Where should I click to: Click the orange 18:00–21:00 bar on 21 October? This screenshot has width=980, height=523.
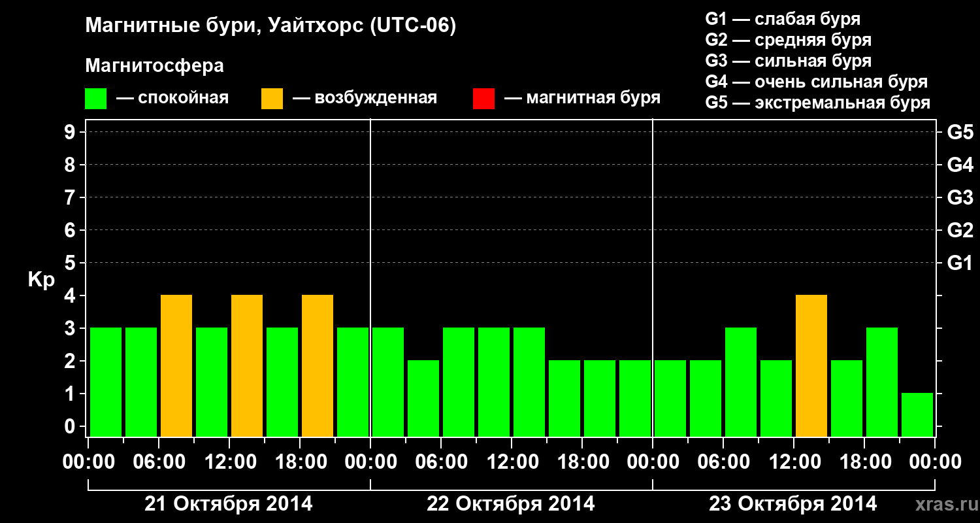coord(318,365)
